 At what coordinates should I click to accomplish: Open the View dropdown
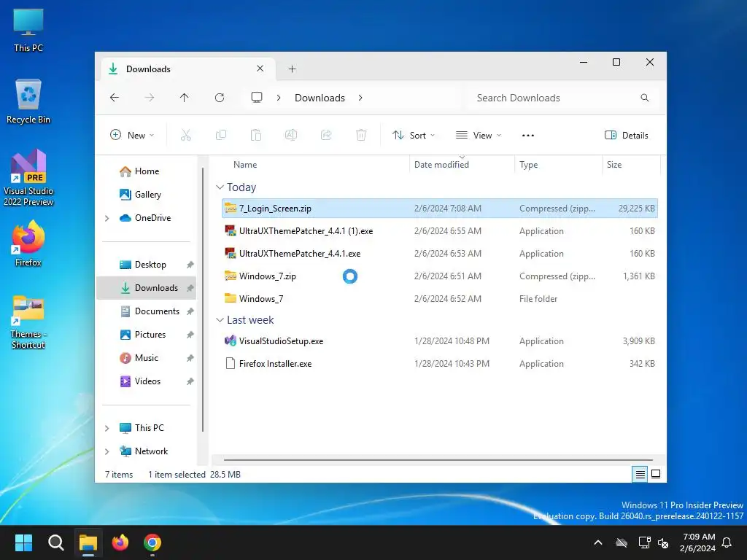coord(479,135)
